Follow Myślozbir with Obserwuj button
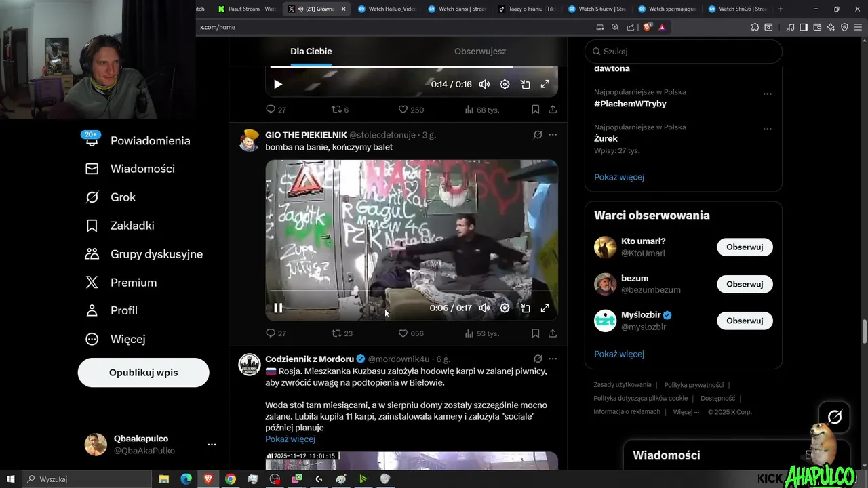Image resolution: width=868 pixels, height=488 pixels. (x=745, y=321)
